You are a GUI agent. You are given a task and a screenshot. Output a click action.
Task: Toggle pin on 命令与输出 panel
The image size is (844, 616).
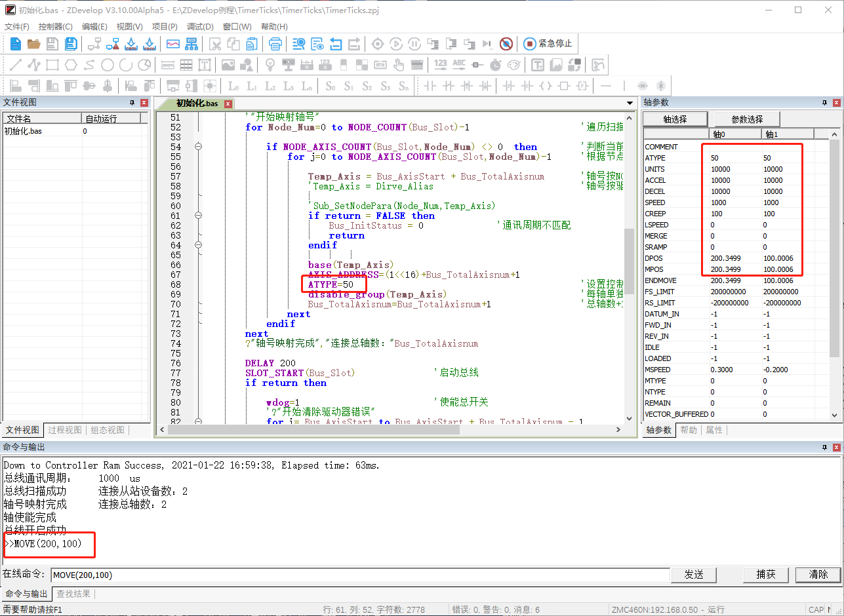pos(824,447)
